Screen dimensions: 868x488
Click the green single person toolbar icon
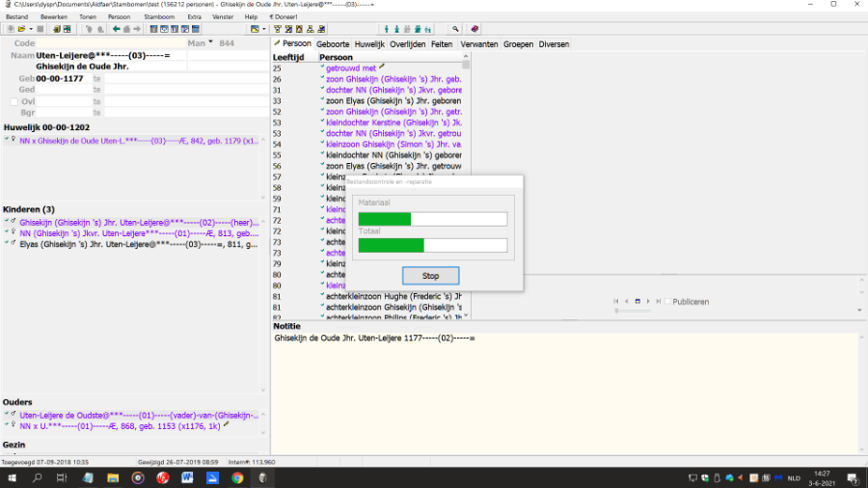pyautogui.click(x=385, y=29)
